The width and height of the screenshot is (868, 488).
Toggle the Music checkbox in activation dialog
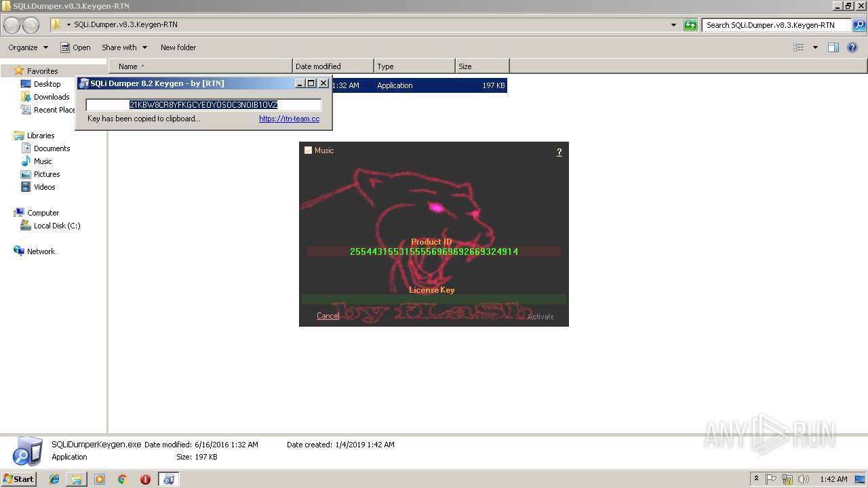[x=308, y=150]
